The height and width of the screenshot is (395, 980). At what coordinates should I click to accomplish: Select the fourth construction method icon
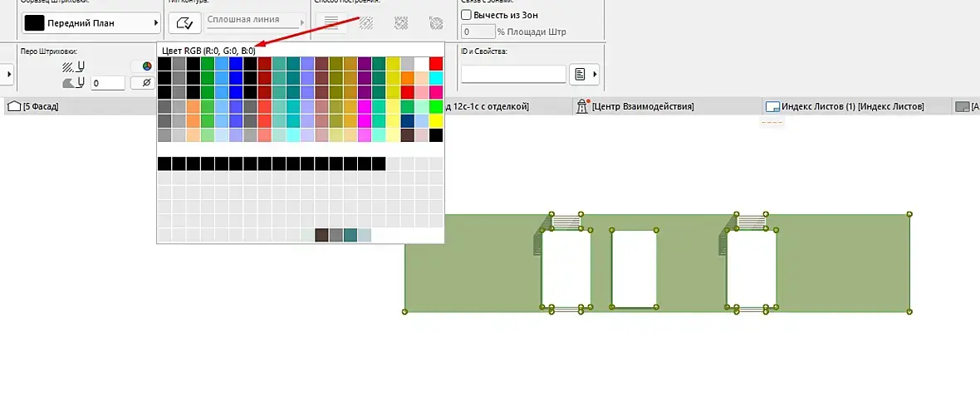(x=436, y=23)
